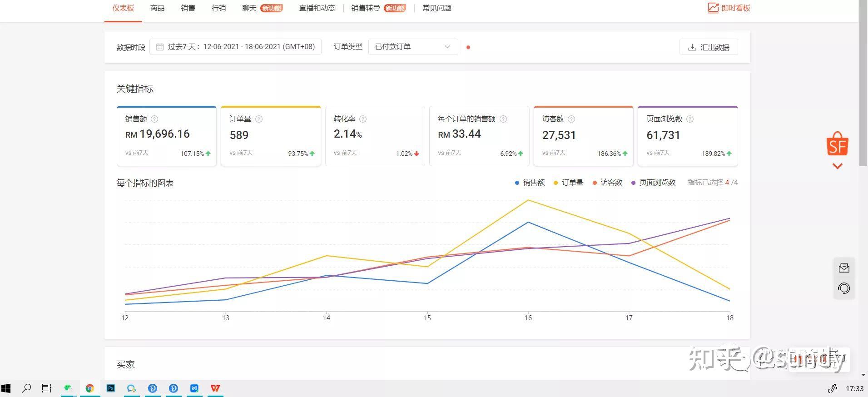Select the 每个订单的销售额 metric card
This screenshot has height=397, width=868.
(x=479, y=136)
